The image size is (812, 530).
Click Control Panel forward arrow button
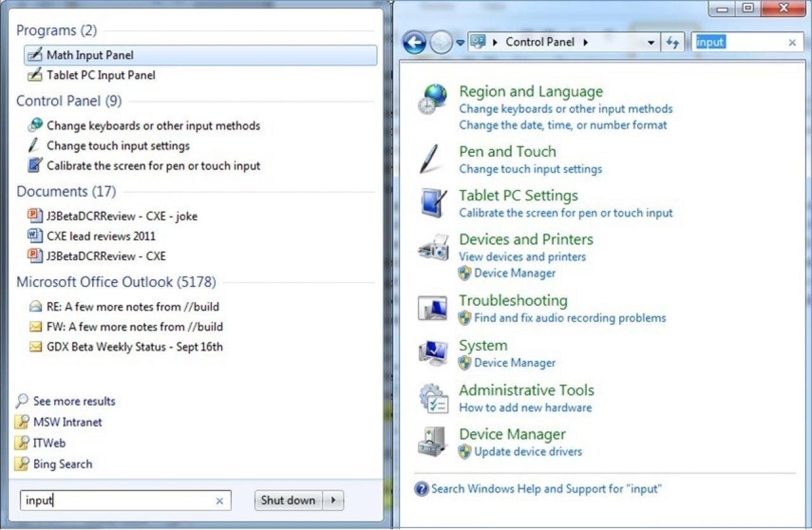(441, 43)
